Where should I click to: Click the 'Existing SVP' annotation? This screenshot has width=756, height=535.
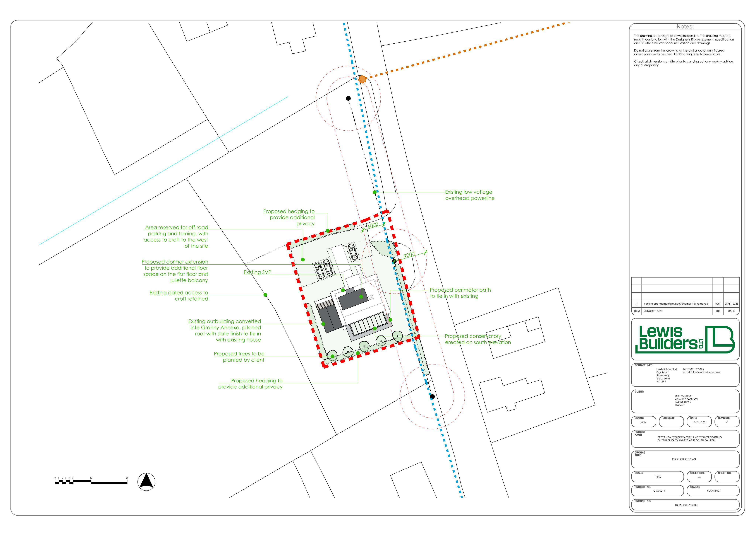[257, 272]
